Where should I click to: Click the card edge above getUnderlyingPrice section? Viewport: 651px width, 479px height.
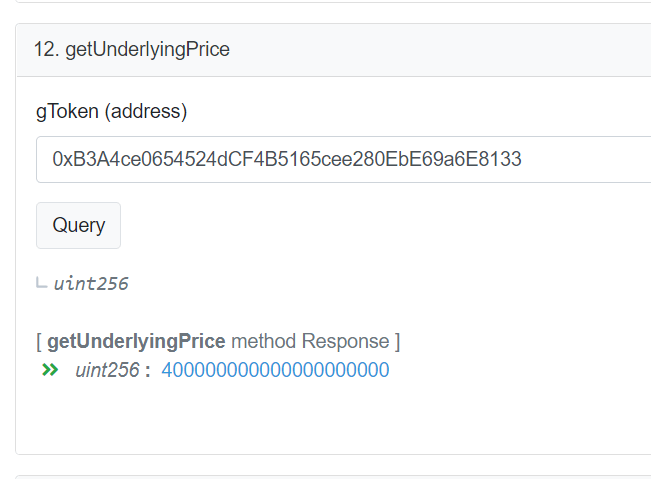[333, 2]
